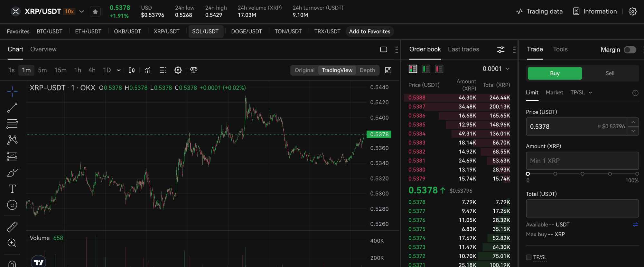The width and height of the screenshot is (644, 267).
Task: Show only sell orders in order book
Action: click(439, 69)
